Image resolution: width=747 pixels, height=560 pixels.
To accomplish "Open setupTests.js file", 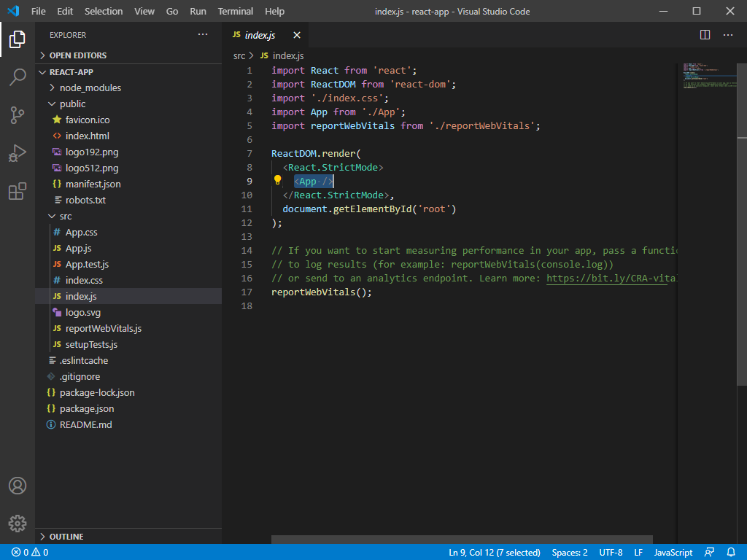I will (x=128, y=344).
